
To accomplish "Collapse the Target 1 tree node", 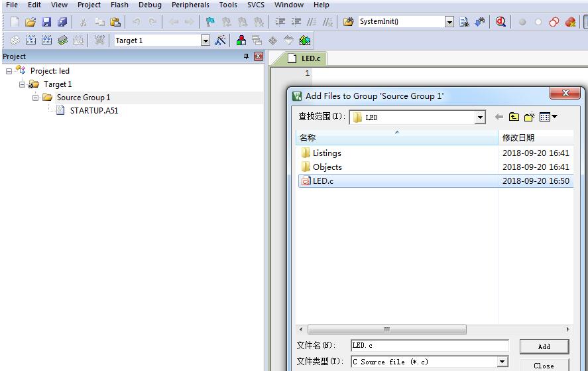I will click(x=23, y=84).
